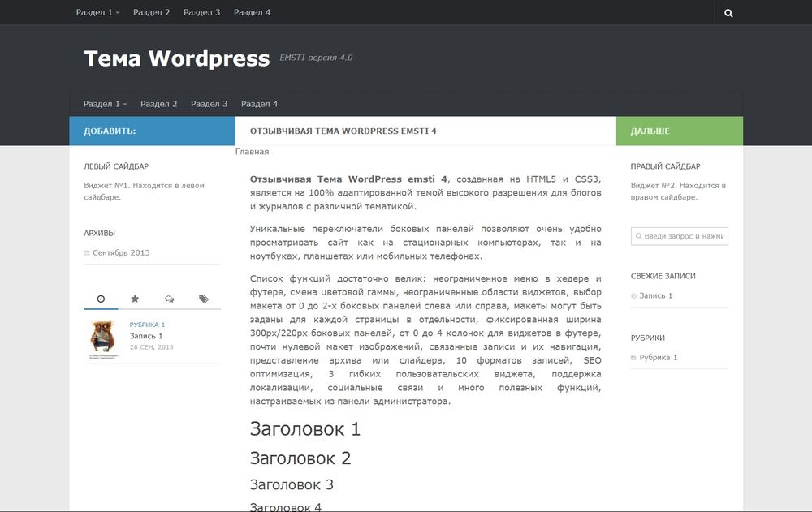This screenshot has height=512, width=812.
Task: Toggle the blue Добавить sidebar header
Action: pyautogui.click(x=152, y=131)
